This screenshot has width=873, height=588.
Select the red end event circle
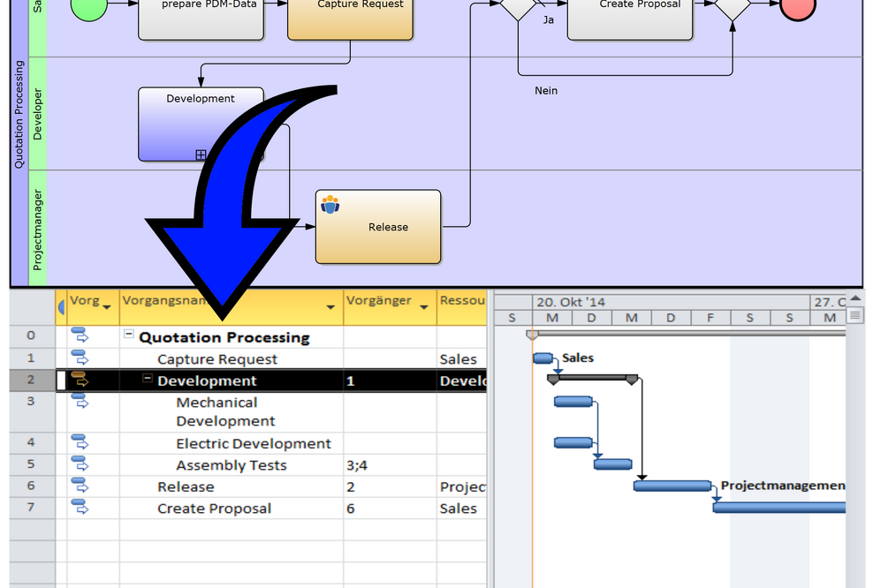click(x=798, y=7)
